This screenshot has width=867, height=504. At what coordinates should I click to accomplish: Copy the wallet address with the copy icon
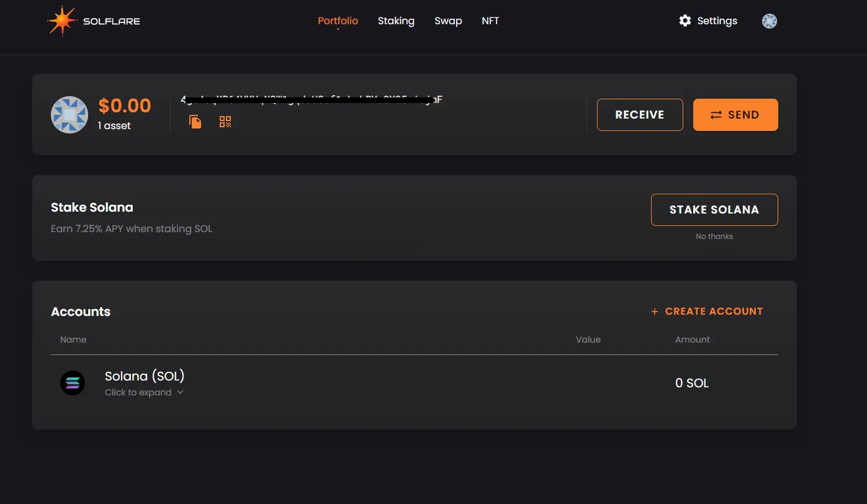pos(195,122)
